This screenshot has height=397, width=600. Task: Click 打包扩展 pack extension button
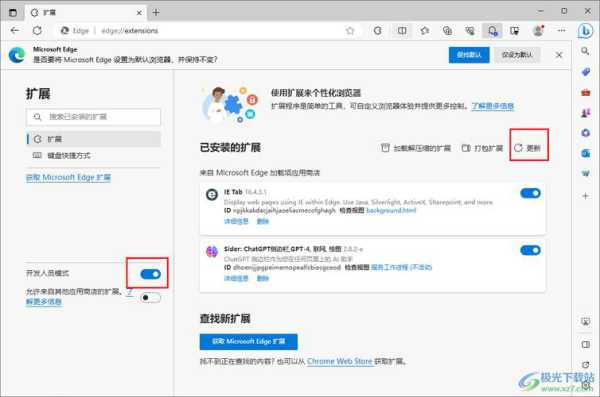(482, 148)
